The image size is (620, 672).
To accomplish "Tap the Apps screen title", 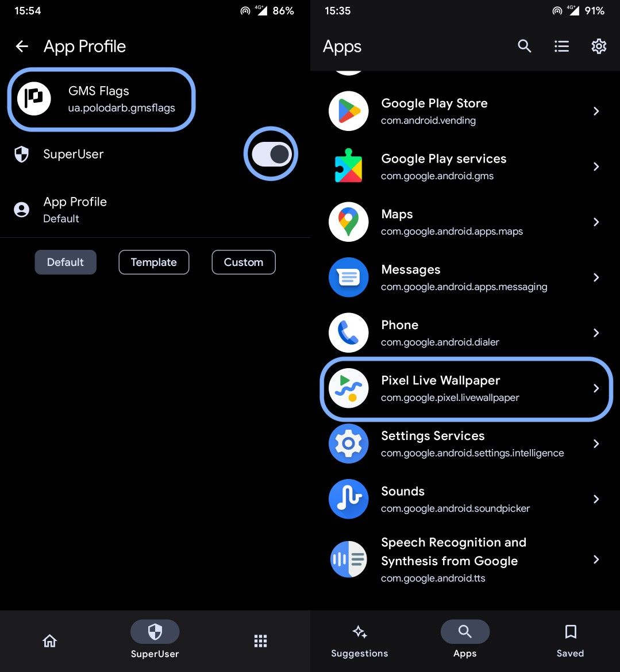I will (x=342, y=47).
